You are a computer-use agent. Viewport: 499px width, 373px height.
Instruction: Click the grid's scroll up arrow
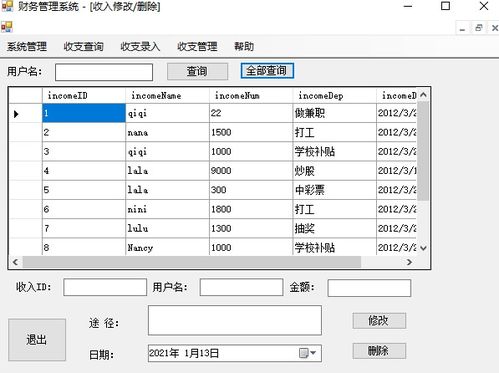[423, 95]
